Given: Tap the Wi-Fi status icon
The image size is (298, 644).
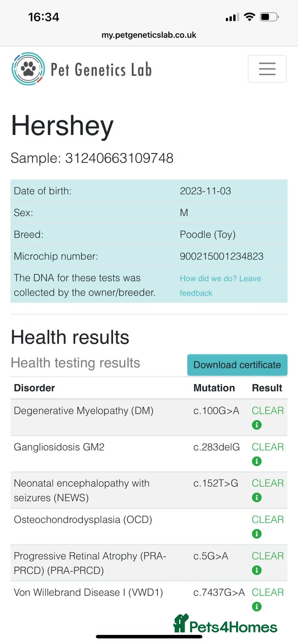Looking at the screenshot, I should (x=249, y=17).
